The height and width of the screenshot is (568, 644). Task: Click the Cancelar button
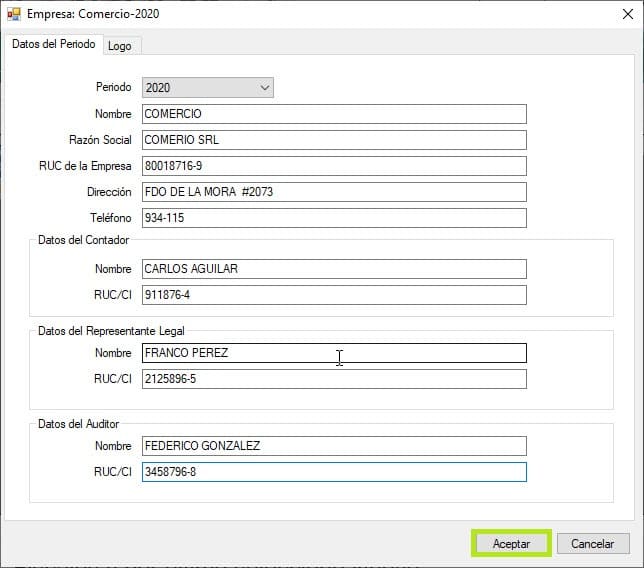592,544
